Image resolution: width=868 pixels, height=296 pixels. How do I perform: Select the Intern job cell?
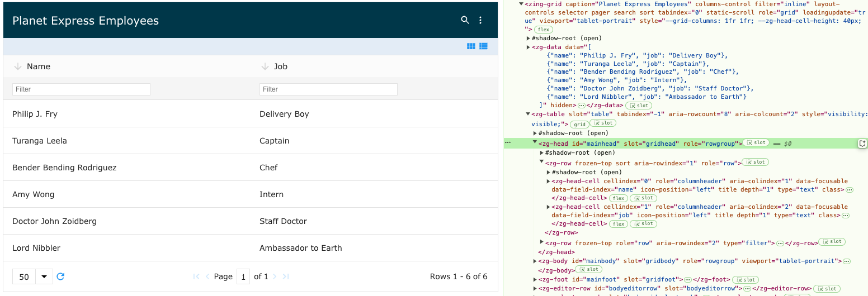pos(374,194)
